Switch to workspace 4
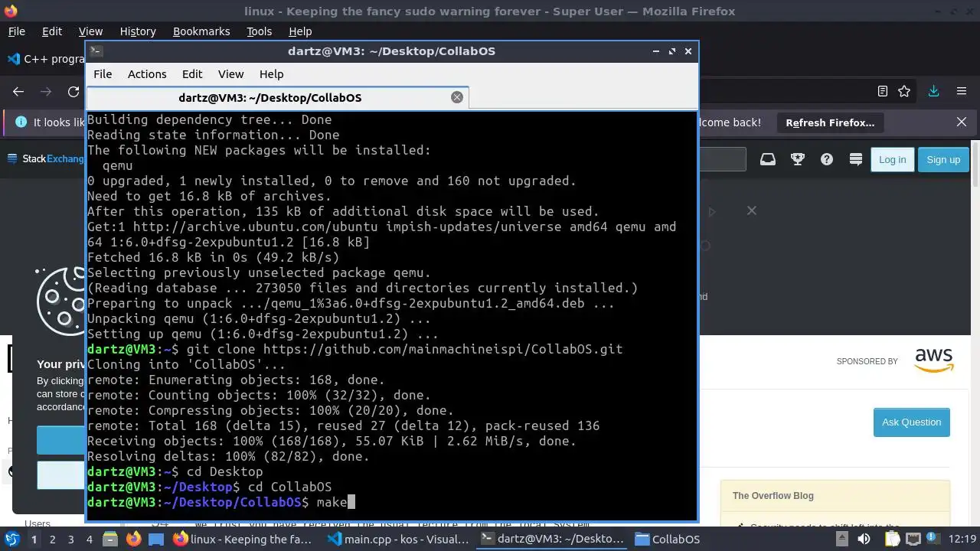 pos(90,539)
